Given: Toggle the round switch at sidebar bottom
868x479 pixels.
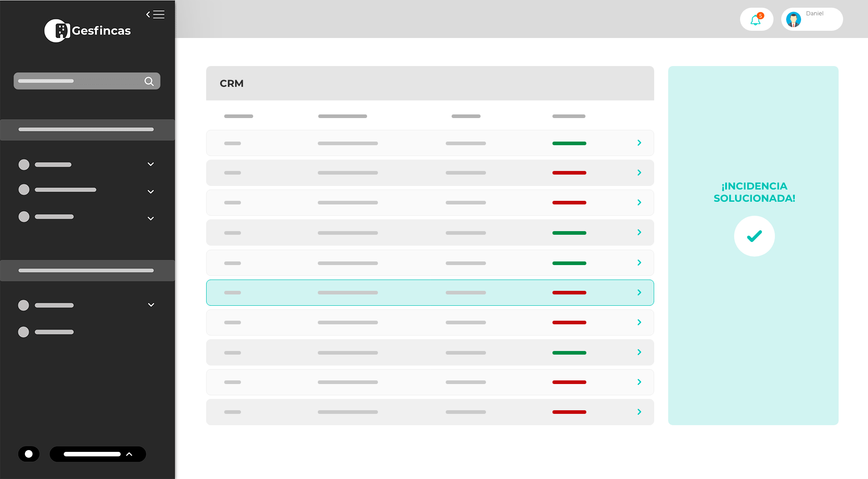Looking at the screenshot, I should 29,454.
